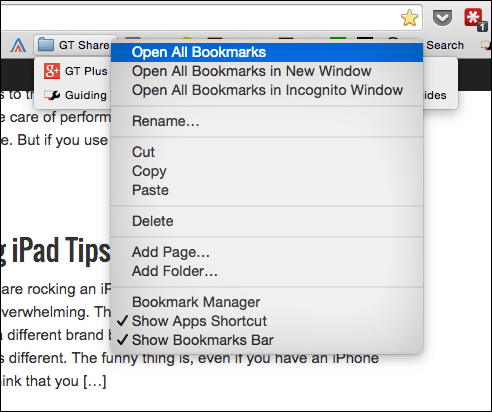Click the GT Share folder icon

46,45
